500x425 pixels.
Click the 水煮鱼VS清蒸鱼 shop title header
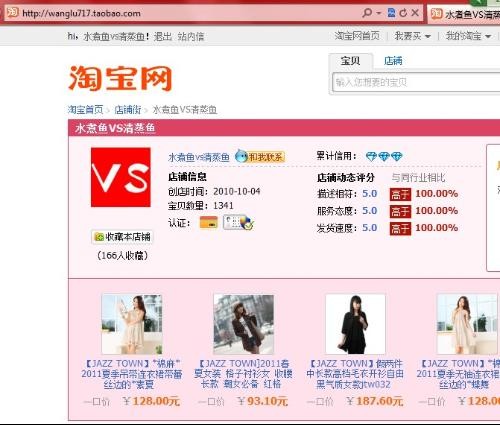[115, 128]
